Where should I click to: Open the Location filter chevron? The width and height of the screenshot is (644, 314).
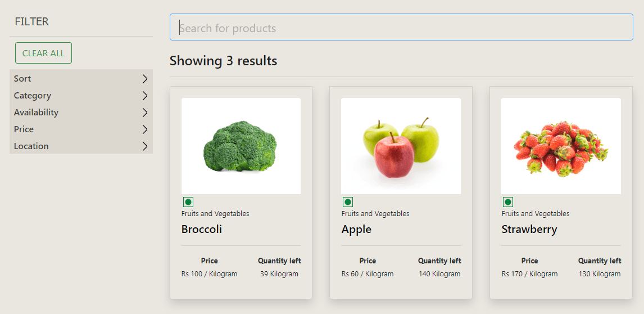[144, 146]
